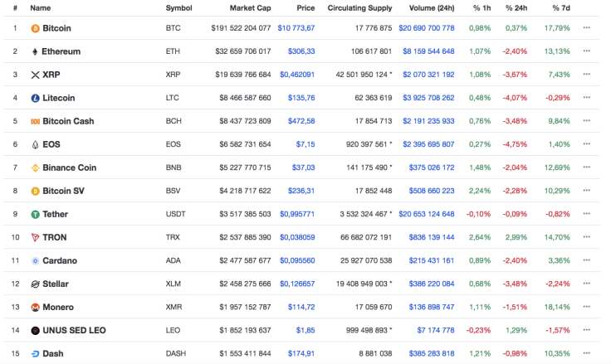The image size is (611, 364).
Task: Click the Dash logo icon
Action: pos(35,354)
